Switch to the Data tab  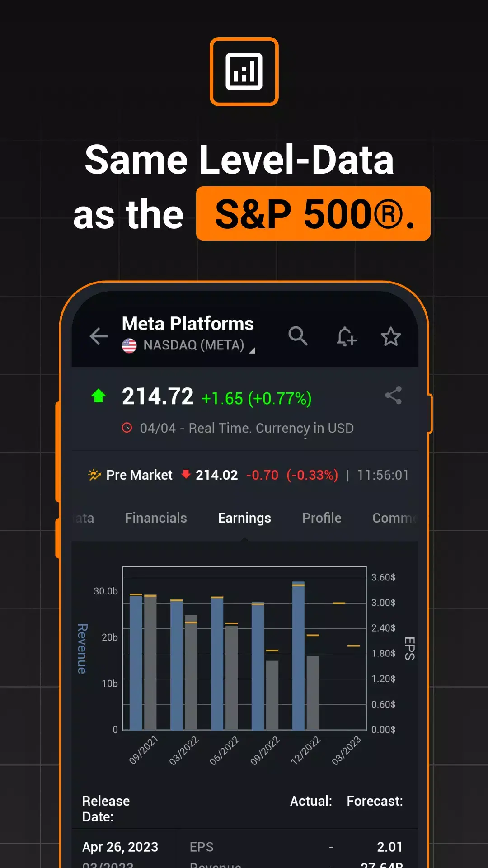click(x=83, y=518)
